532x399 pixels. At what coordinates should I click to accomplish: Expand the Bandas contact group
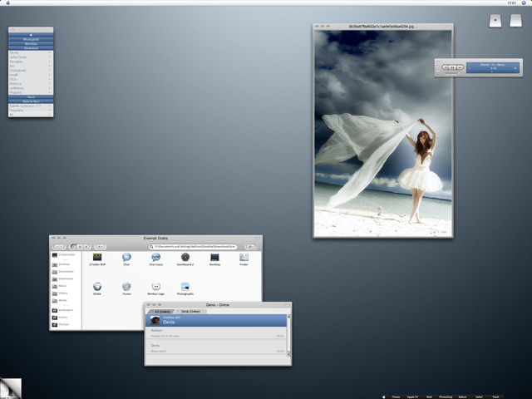31,43
